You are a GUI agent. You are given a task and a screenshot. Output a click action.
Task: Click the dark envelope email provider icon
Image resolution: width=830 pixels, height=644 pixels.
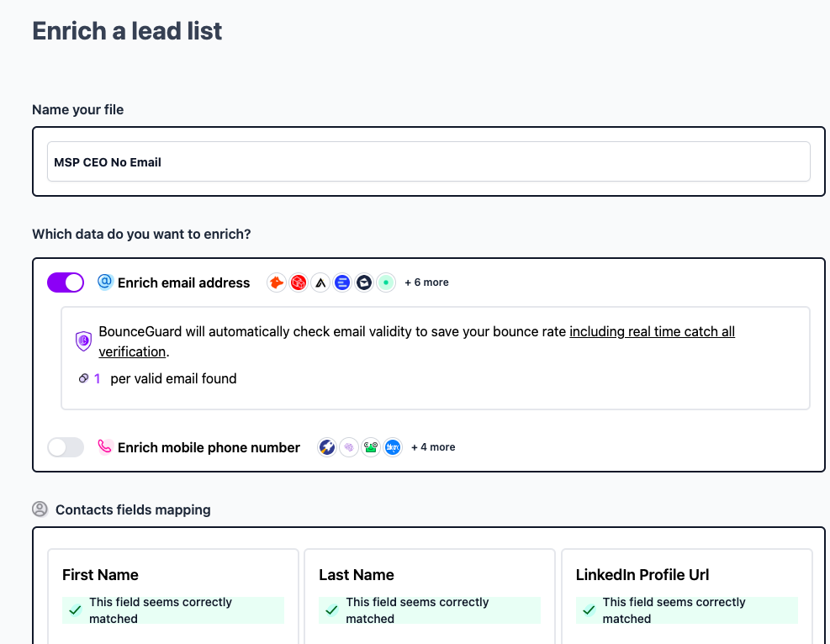pyautogui.click(x=364, y=282)
